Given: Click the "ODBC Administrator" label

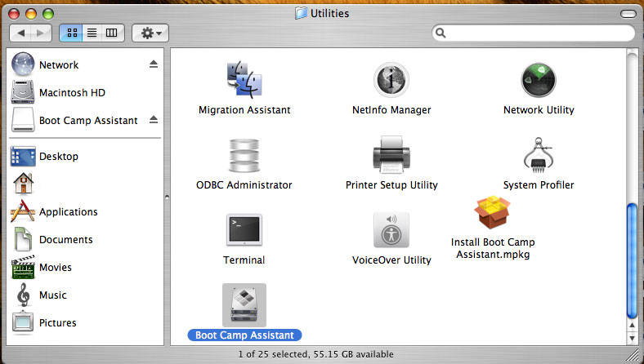Looking at the screenshot, I should [244, 185].
